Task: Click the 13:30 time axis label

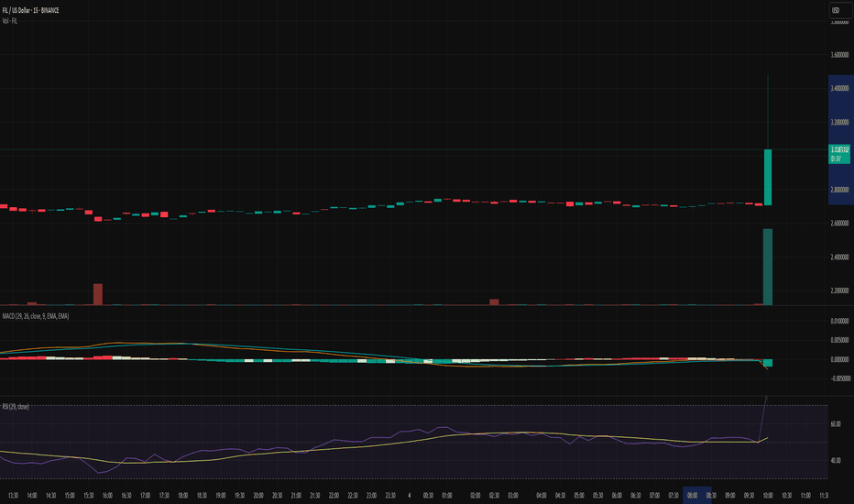Action: click(x=13, y=495)
